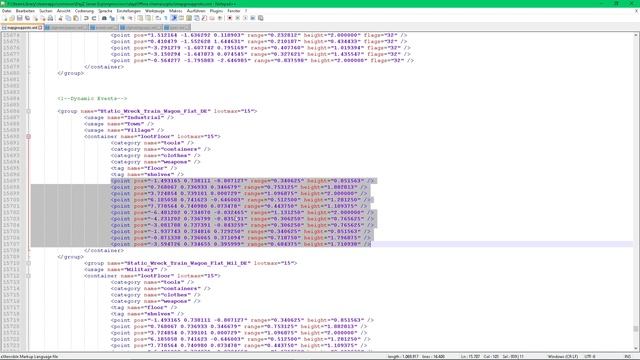Toggle word wrap toolbar icon

(158, 18)
